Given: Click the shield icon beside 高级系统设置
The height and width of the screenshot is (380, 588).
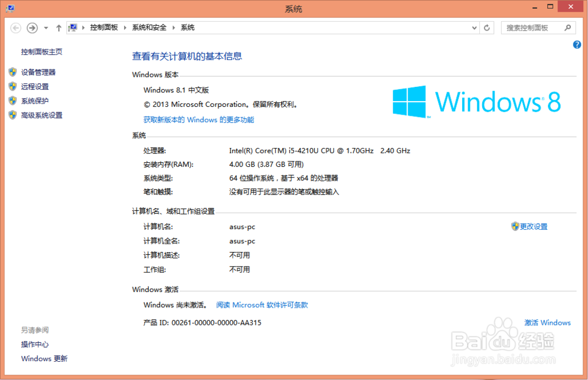Looking at the screenshot, I should coord(13,115).
